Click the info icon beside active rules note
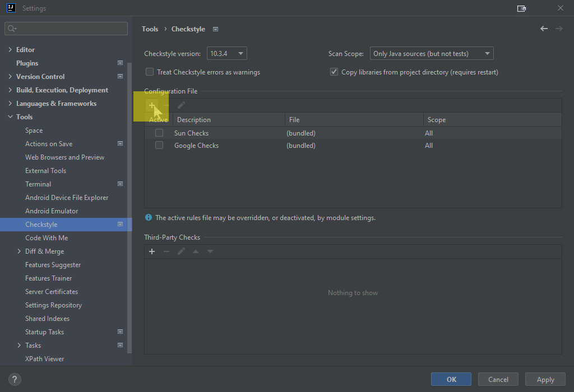This screenshot has height=392, width=574. pos(148,218)
